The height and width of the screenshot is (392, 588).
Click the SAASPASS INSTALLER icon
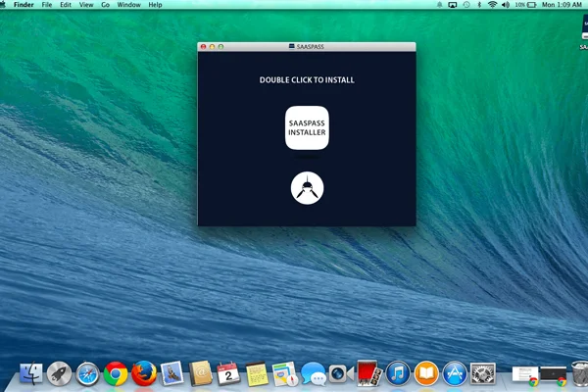pyautogui.click(x=307, y=128)
